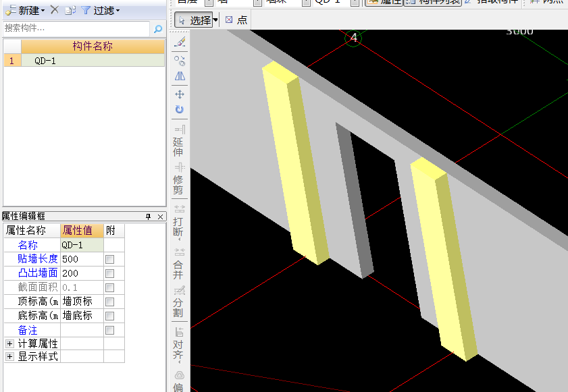Screen dimensions: 568x392
Task: Select the 合并 merge tool
Action: click(x=179, y=264)
